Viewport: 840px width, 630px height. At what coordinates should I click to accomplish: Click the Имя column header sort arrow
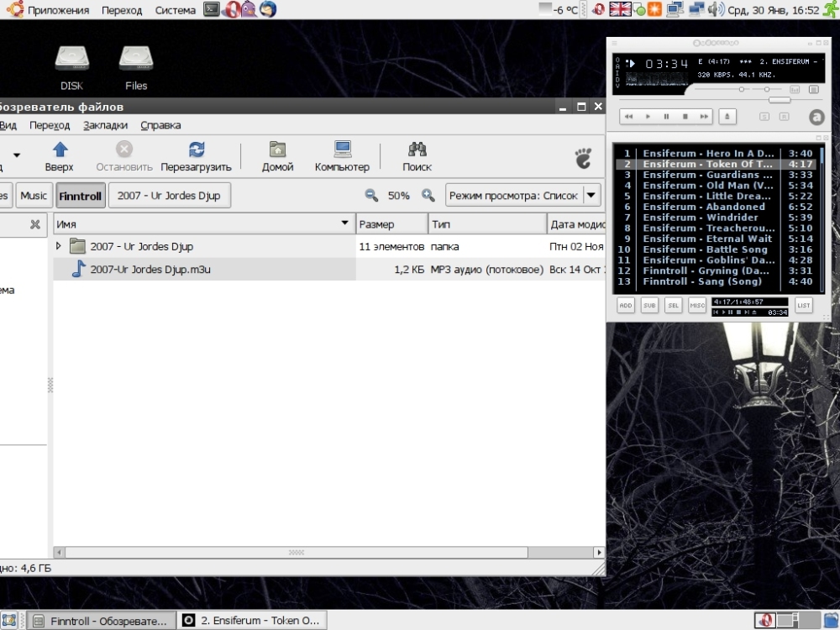click(x=345, y=223)
